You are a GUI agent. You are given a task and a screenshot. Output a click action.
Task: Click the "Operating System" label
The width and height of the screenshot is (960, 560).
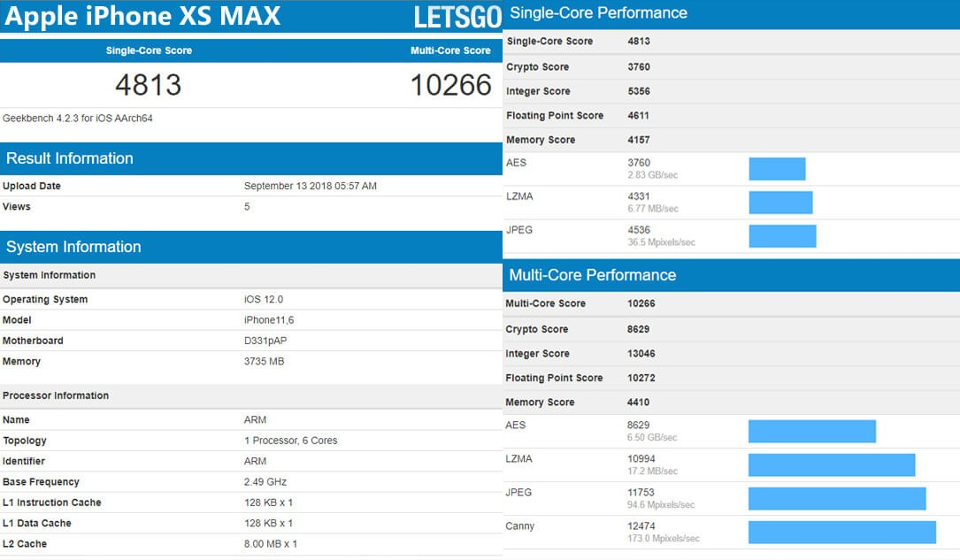[x=45, y=299]
